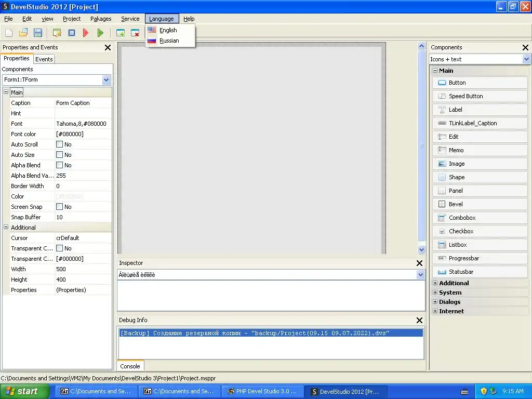Select the Button component
This screenshot has height=399, width=532.
(x=480, y=83)
